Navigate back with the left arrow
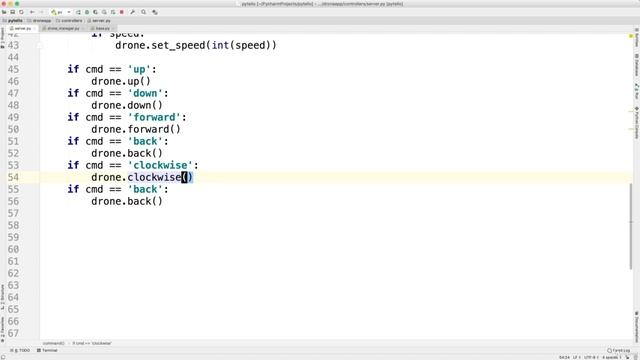This screenshot has height=360, width=640. (32, 12)
